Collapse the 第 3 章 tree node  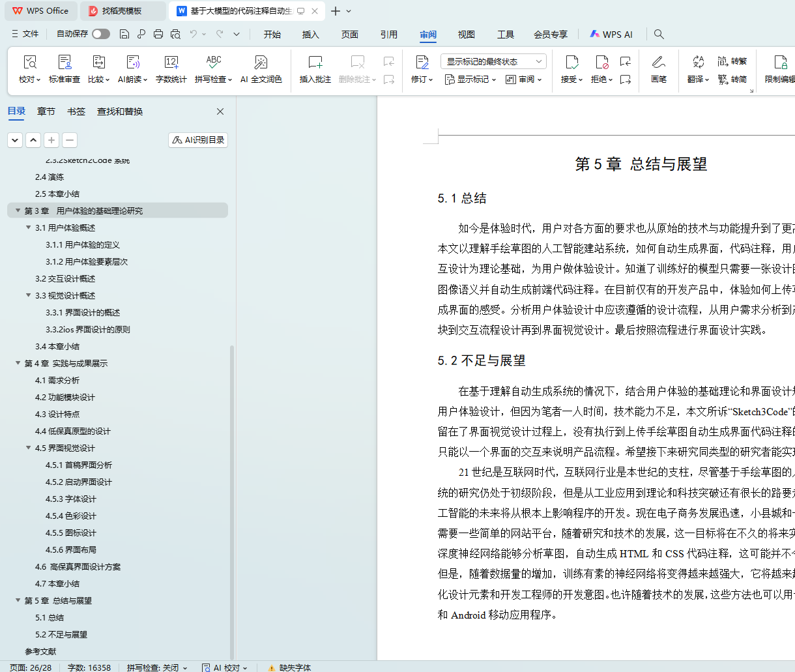pos(18,211)
